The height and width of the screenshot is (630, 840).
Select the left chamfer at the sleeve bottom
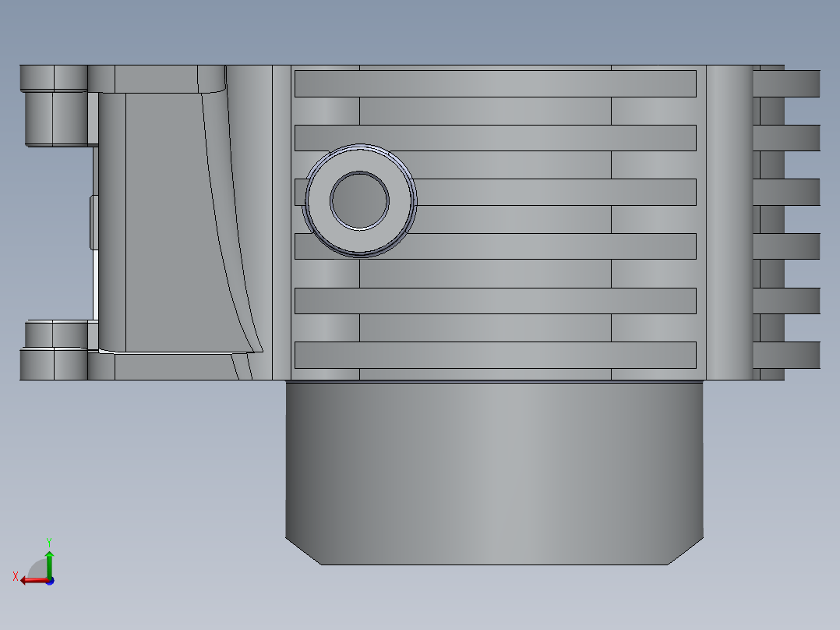point(305,552)
